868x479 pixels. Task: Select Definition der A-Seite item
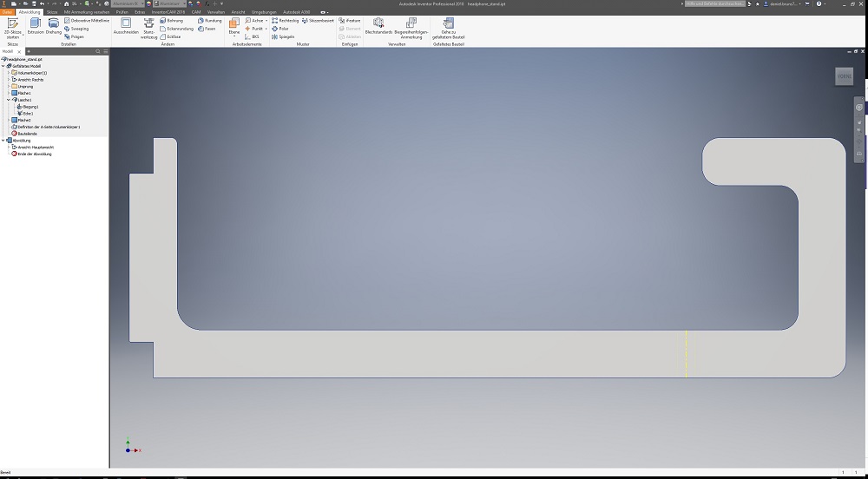46,127
